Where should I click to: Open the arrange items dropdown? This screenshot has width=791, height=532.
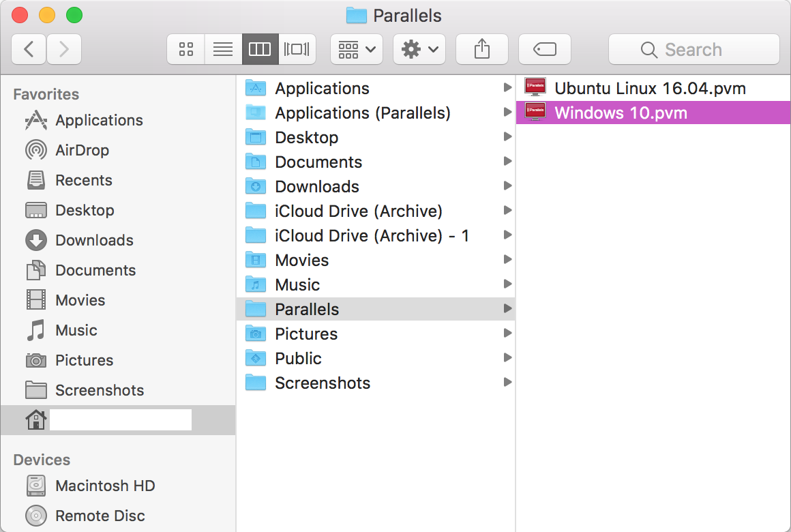357,49
